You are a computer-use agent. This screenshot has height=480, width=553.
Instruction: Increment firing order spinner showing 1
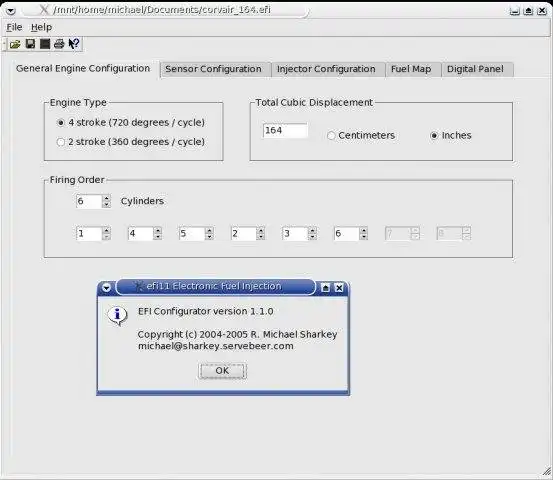pos(106,230)
